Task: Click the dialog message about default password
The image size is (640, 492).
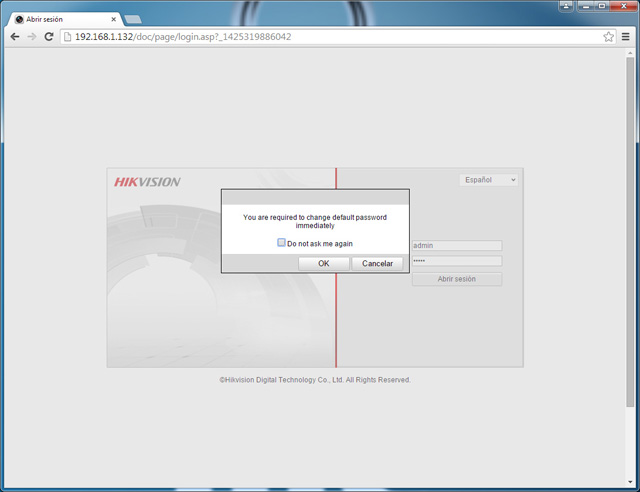Action: click(315, 221)
